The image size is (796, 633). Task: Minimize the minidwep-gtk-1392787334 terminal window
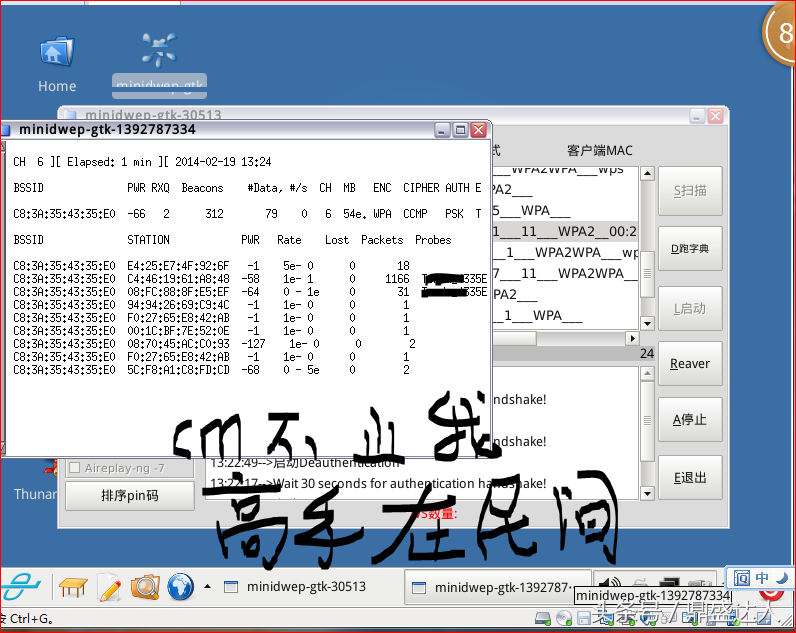click(x=442, y=130)
